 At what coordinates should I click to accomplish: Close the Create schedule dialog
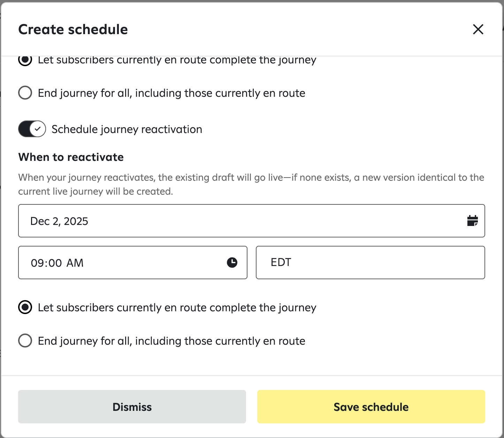pyautogui.click(x=478, y=29)
